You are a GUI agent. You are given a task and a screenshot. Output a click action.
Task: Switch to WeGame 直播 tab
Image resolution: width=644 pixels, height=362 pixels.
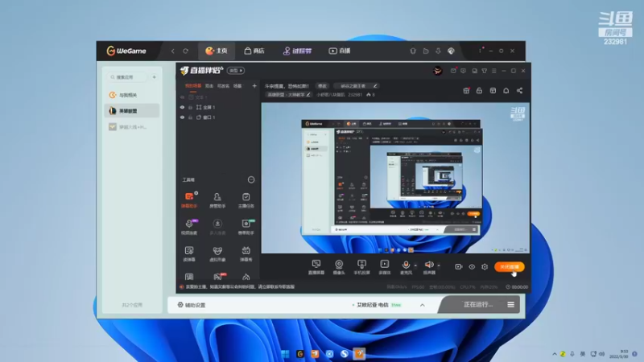point(339,51)
